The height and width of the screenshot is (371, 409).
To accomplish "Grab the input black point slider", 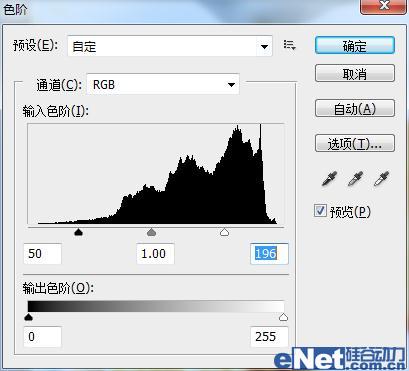I will click(78, 232).
